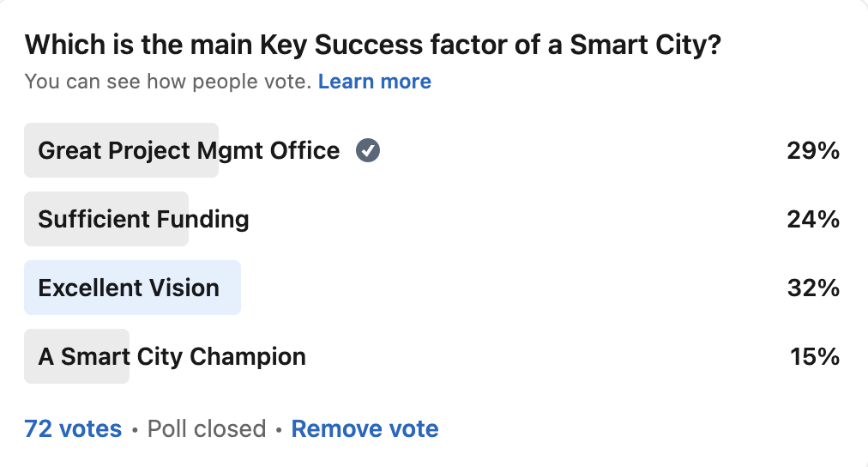Click the 32% result percentage
The image size is (868, 467).
(812, 288)
